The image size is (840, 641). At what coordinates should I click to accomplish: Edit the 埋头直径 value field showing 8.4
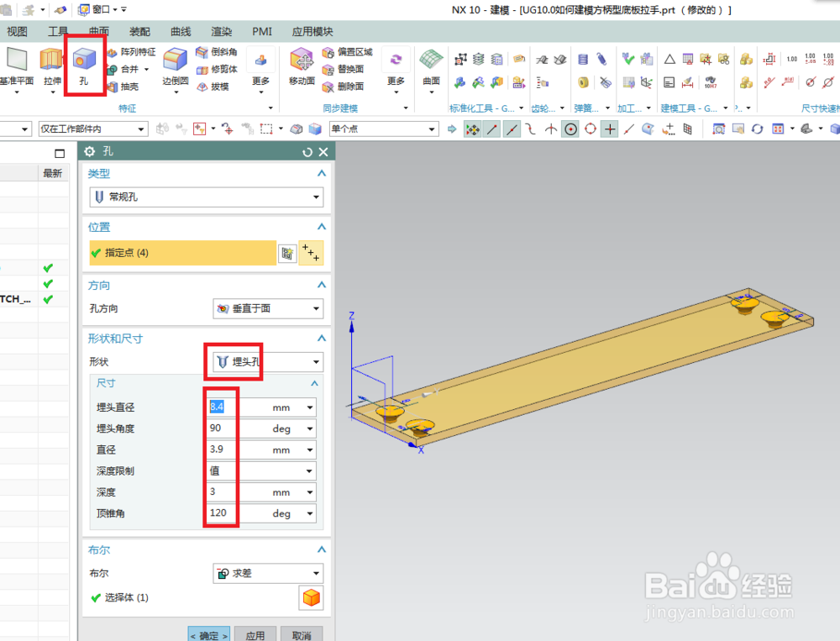click(x=220, y=406)
